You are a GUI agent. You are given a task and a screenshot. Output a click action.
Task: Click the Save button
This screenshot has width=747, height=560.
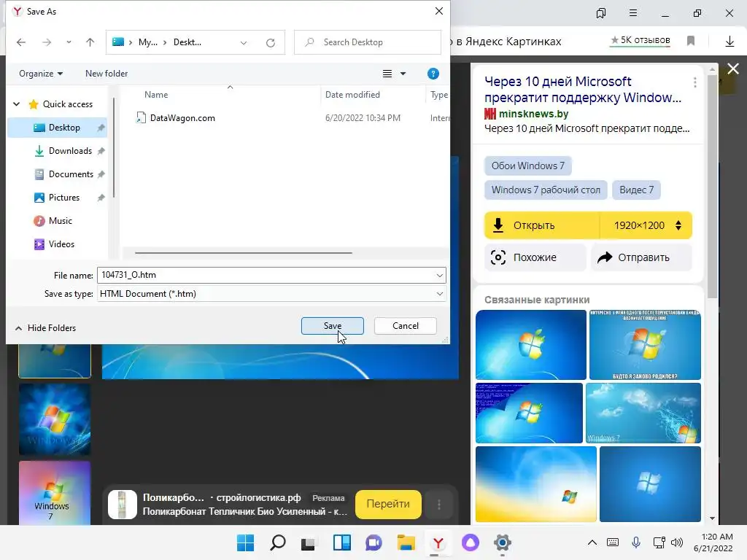click(x=333, y=326)
